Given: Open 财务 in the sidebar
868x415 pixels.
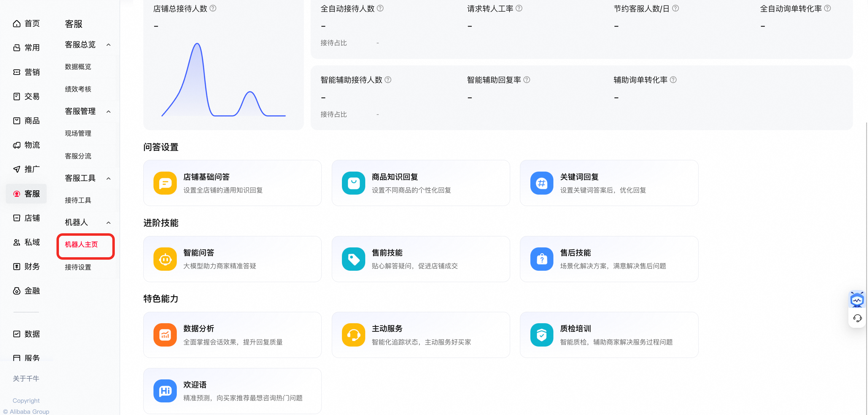Looking at the screenshot, I should pos(26,266).
